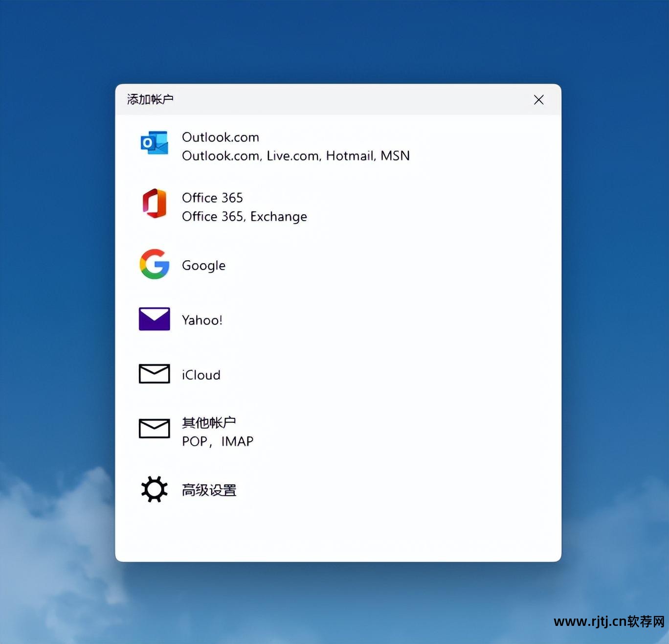Choose the iCloud account label
This screenshot has height=644, width=669.
click(x=201, y=375)
